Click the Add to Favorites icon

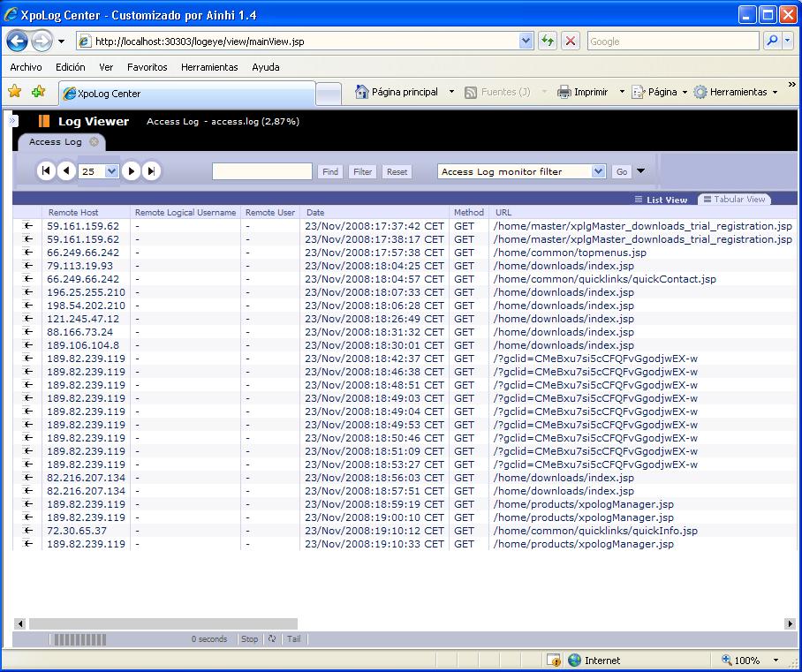point(38,92)
